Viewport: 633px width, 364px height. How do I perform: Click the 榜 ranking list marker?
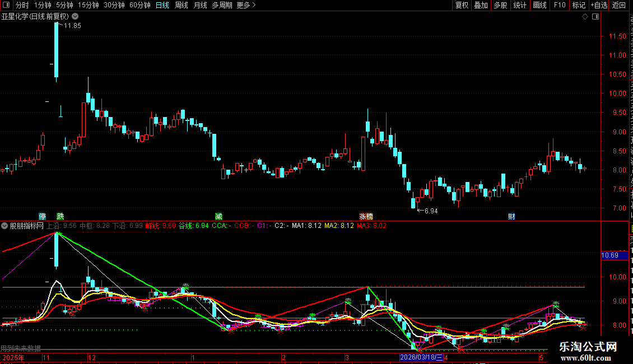tap(369, 217)
